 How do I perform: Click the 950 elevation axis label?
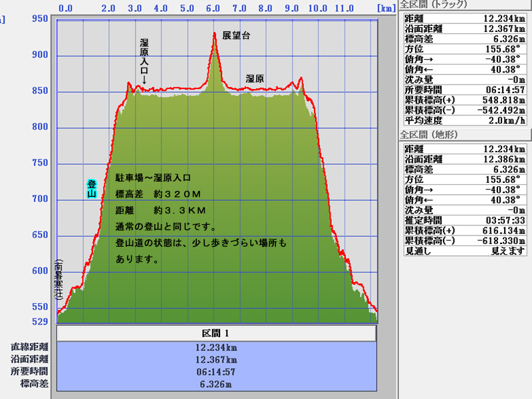tap(40, 19)
